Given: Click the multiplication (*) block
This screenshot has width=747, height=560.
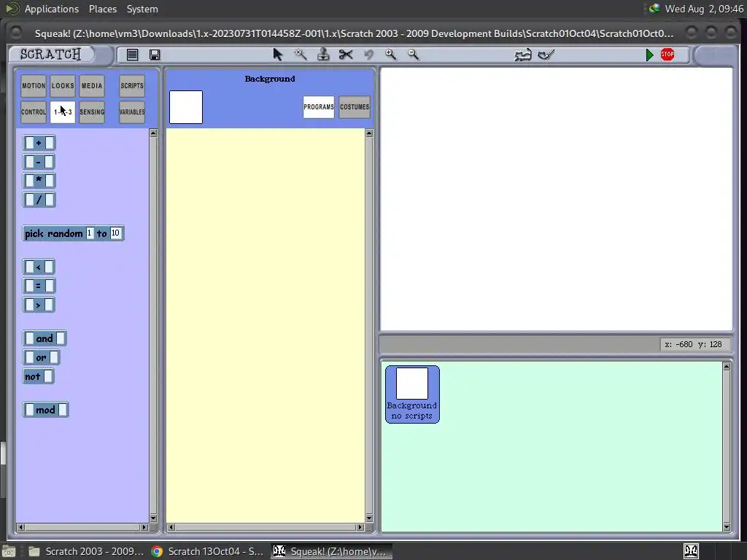Looking at the screenshot, I should 39,181.
